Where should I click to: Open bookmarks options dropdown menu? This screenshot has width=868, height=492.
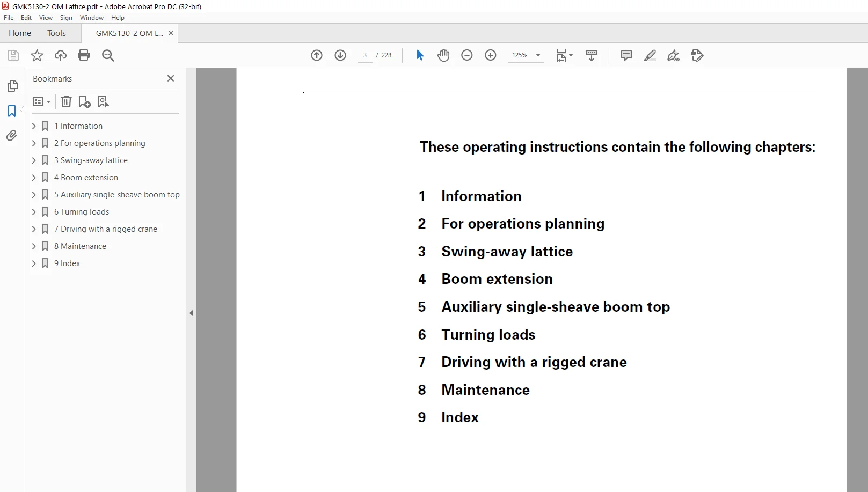[x=41, y=101]
